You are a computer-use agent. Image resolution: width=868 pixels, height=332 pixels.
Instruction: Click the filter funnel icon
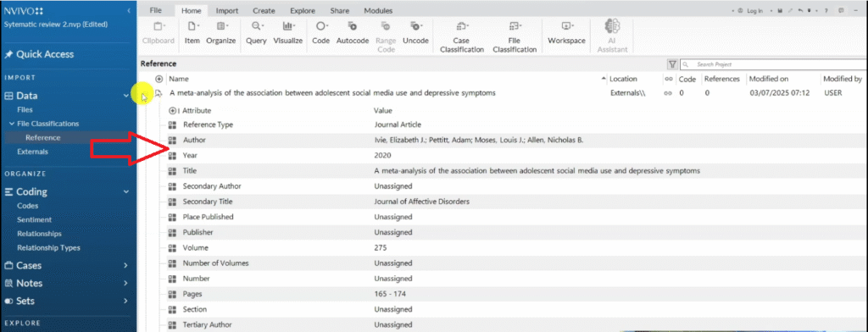pyautogui.click(x=672, y=64)
